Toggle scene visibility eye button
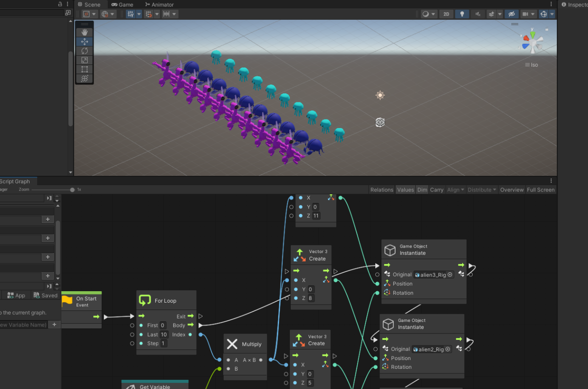This screenshot has height=389, width=588. pos(511,14)
